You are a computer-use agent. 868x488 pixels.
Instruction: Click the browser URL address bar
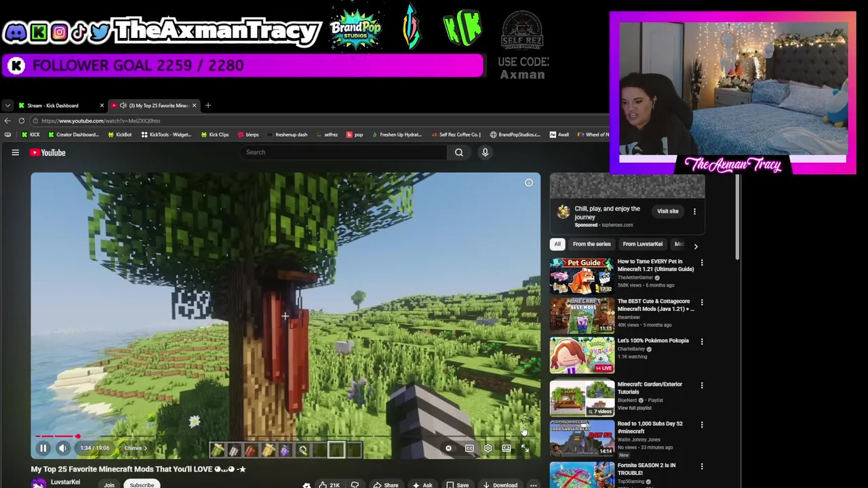point(319,121)
